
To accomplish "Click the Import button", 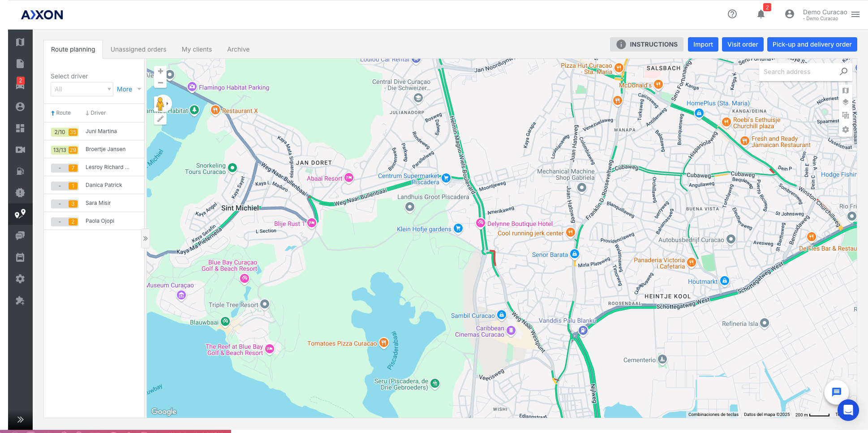I will (703, 44).
